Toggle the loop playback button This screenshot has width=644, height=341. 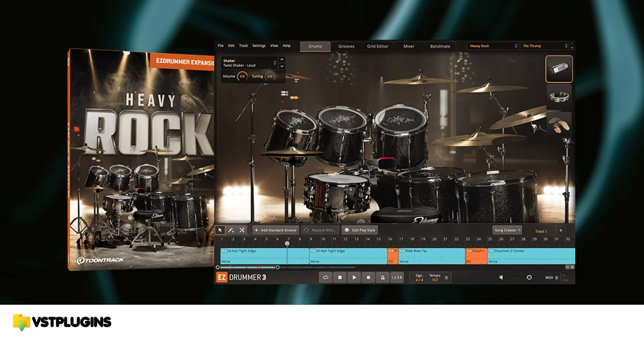(x=326, y=278)
